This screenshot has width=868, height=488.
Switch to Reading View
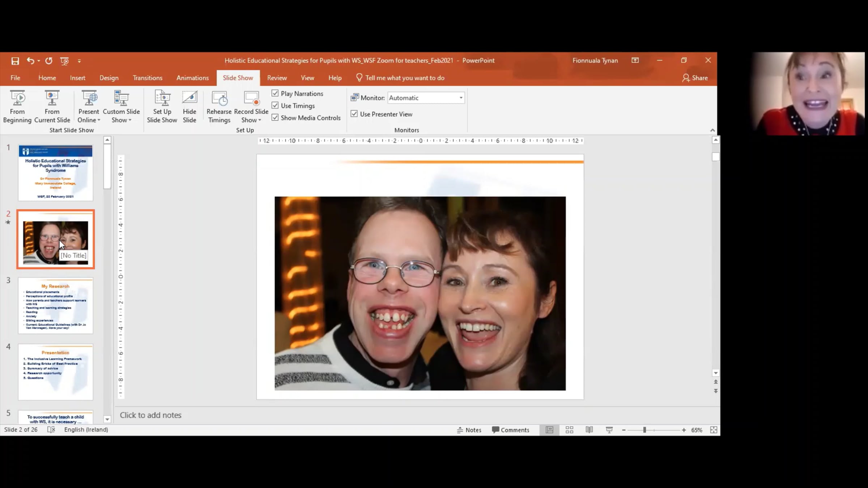point(589,430)
